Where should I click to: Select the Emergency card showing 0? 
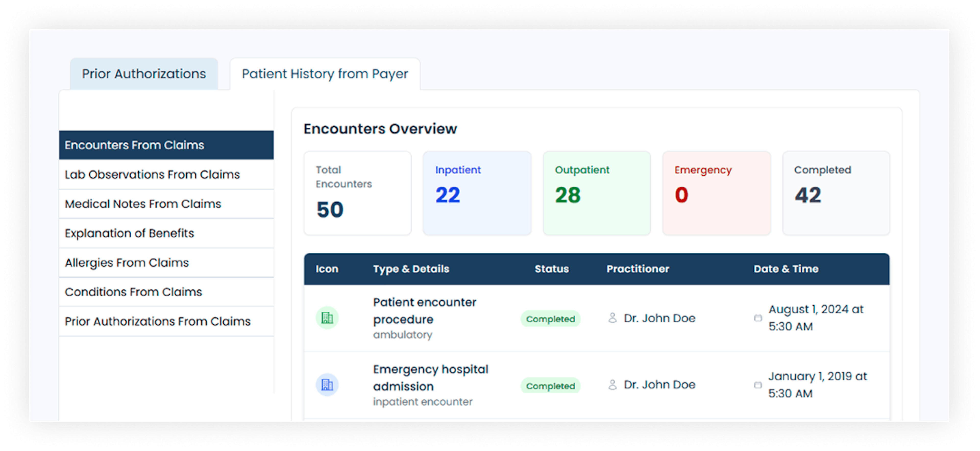716,193
